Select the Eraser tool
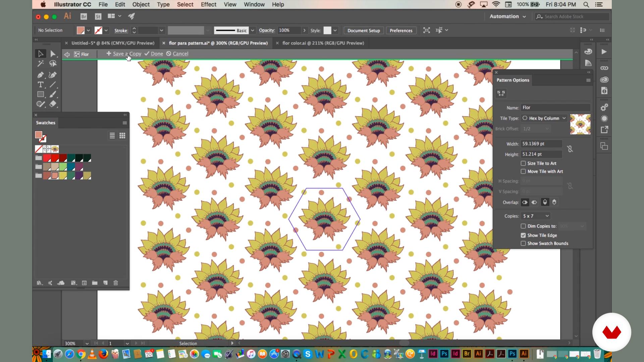Screen dimensions: 644x362 (x=53, y=104)
